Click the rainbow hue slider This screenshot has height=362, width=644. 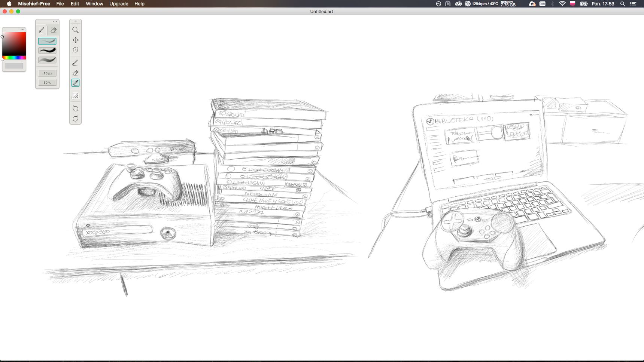[14, 58]
